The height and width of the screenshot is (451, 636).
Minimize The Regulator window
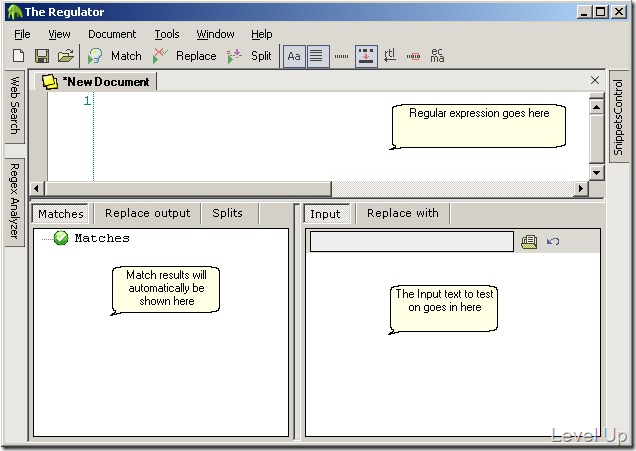click(x=584, y=12)
